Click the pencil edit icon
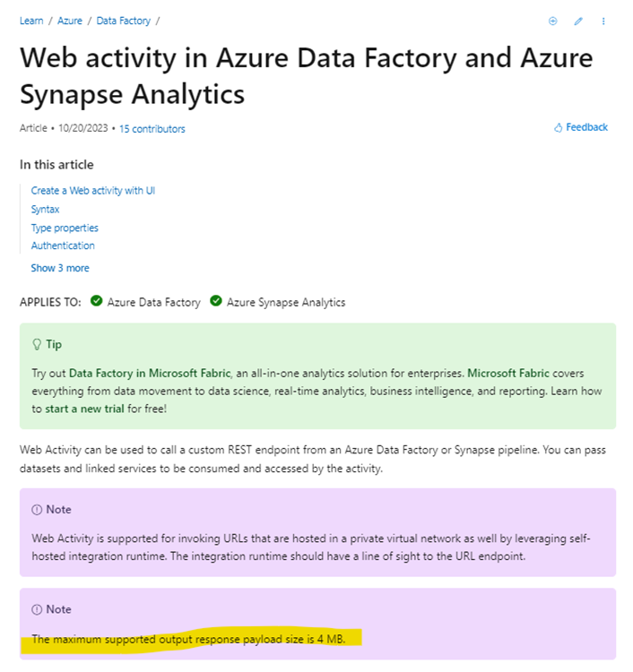 tap(578, 21)
